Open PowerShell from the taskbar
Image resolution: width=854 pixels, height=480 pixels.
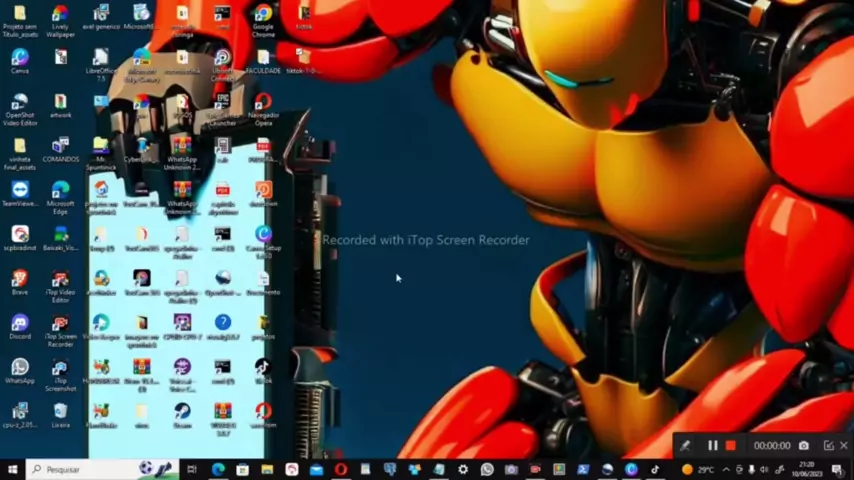583,469
